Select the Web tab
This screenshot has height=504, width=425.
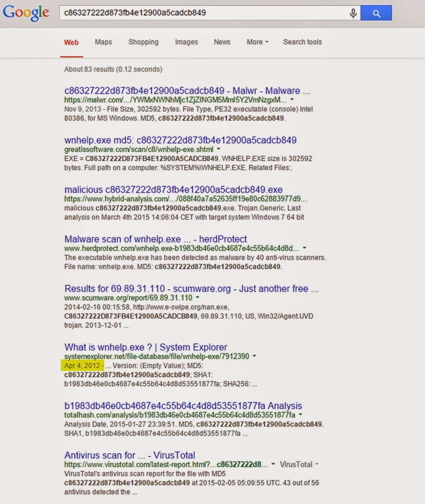(x=71, y=42)
